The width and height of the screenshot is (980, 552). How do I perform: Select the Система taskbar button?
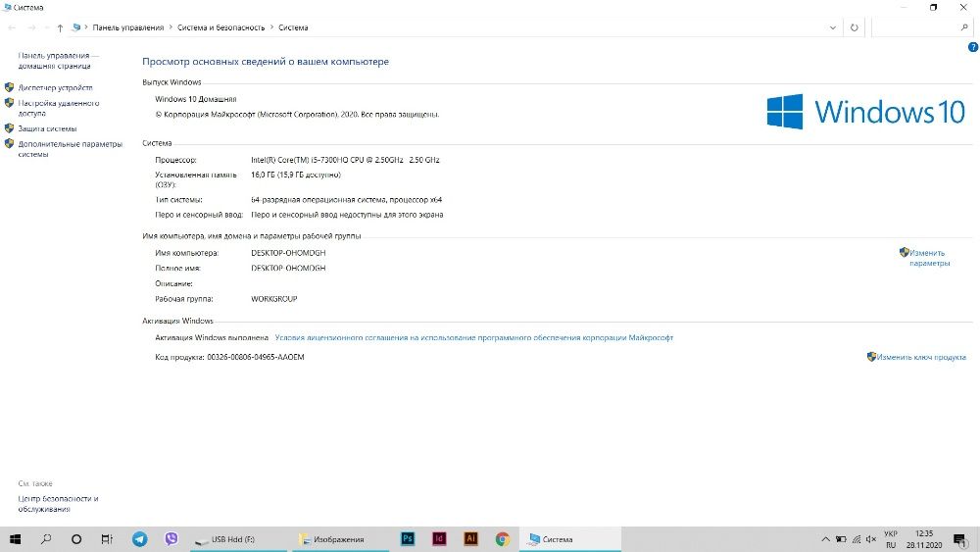[570, 539]
